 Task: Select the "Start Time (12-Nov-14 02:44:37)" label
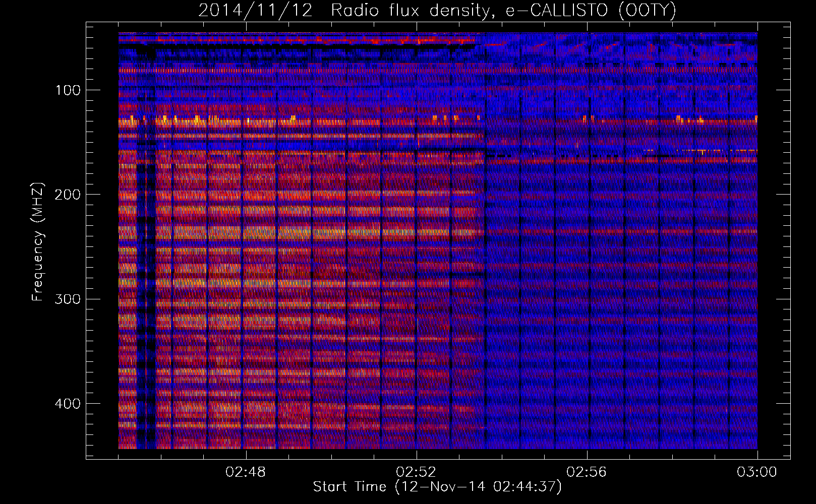[x=437, y=487]
